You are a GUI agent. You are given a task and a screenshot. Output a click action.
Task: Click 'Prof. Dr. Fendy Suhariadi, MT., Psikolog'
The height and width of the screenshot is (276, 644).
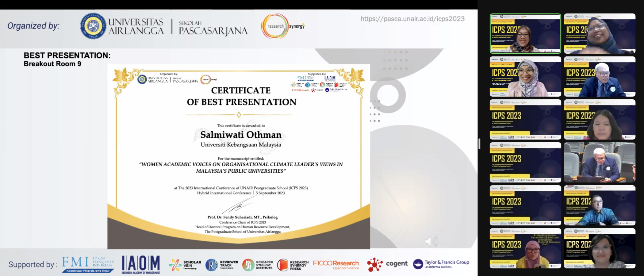243,217
